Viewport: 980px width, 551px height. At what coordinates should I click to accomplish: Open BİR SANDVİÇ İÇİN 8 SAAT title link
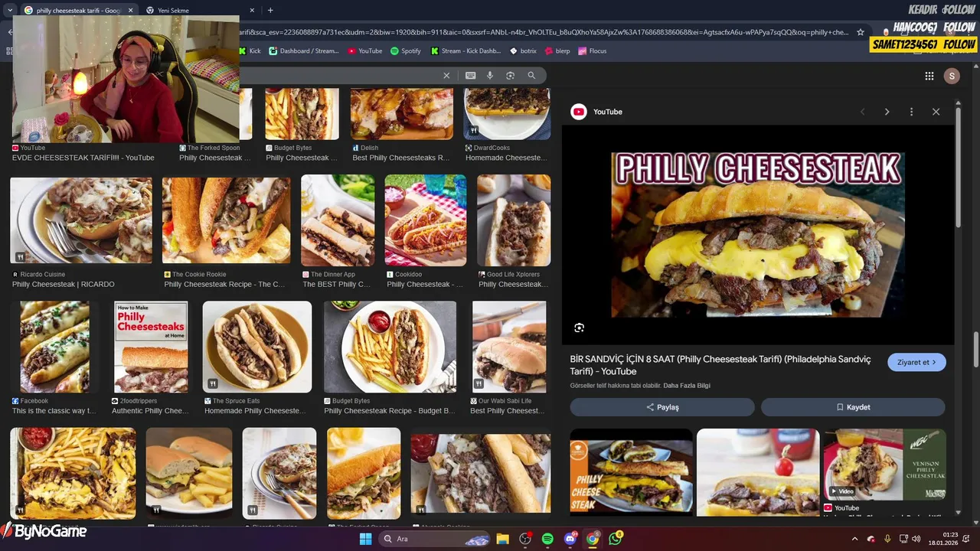point(720,365)
